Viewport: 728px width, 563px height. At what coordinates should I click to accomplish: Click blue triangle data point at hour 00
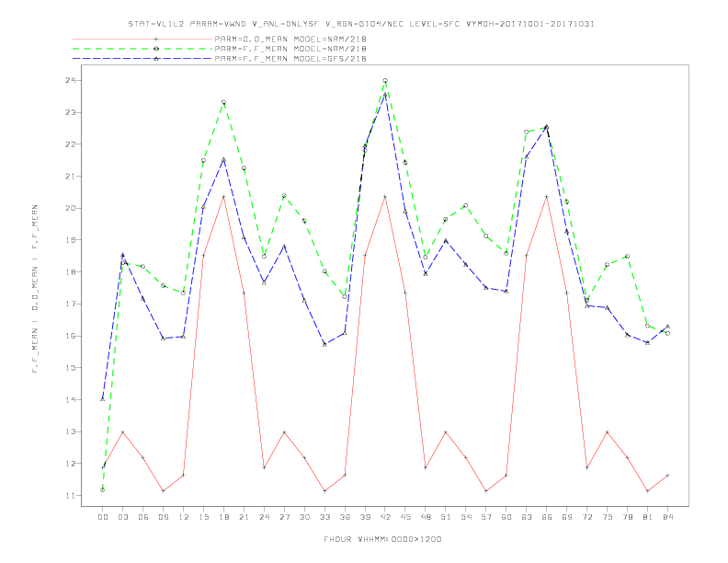[x=103, y=399]
